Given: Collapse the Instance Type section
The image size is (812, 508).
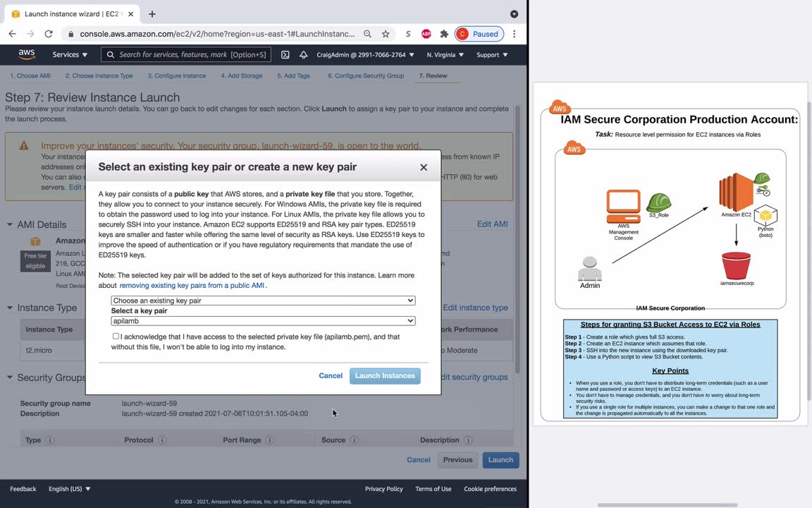Looking at the screenshot, I should pos(9,308).
